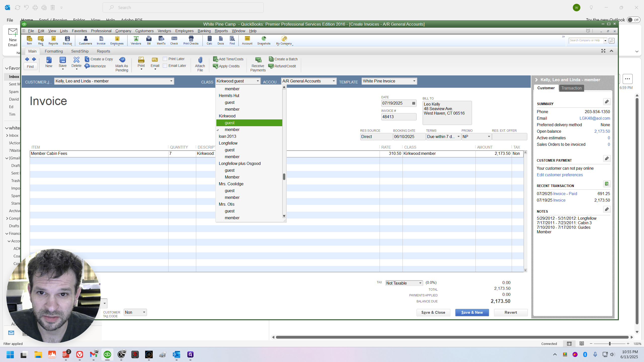
Task: Collapse the customer info side panel arrow
Action: pos(536,80)
